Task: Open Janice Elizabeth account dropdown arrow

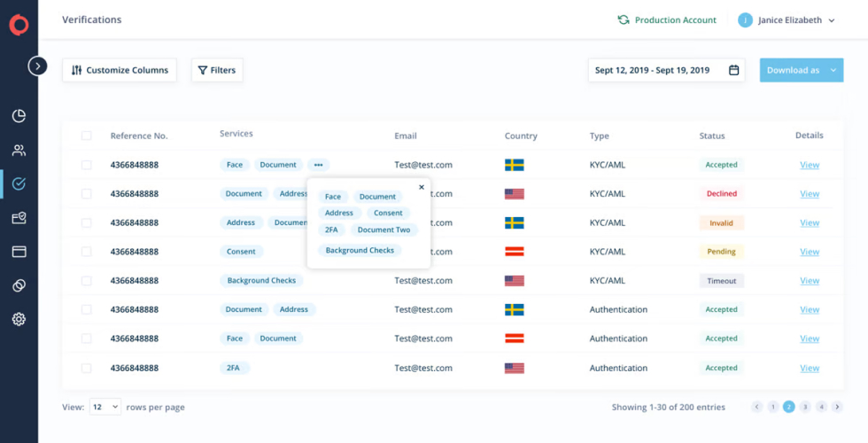Action: [x=831, y=20]
